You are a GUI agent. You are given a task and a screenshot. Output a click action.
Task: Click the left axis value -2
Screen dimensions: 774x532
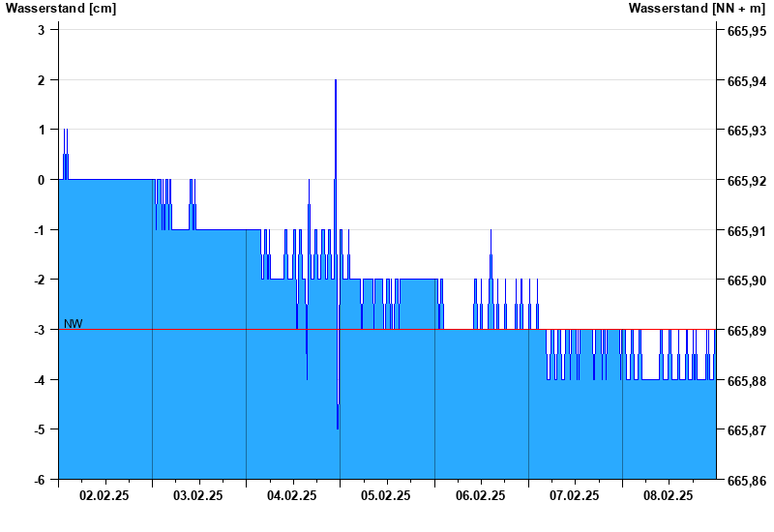(39, 280)
